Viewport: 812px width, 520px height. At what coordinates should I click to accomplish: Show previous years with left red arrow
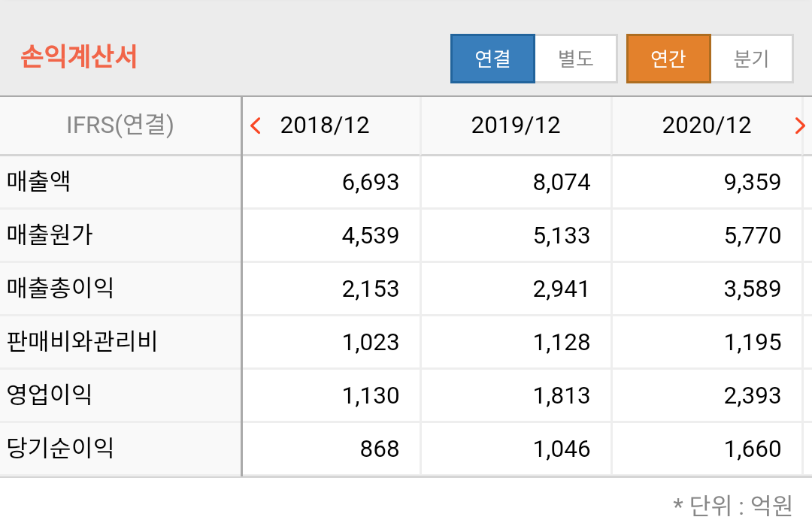(256, 125)
